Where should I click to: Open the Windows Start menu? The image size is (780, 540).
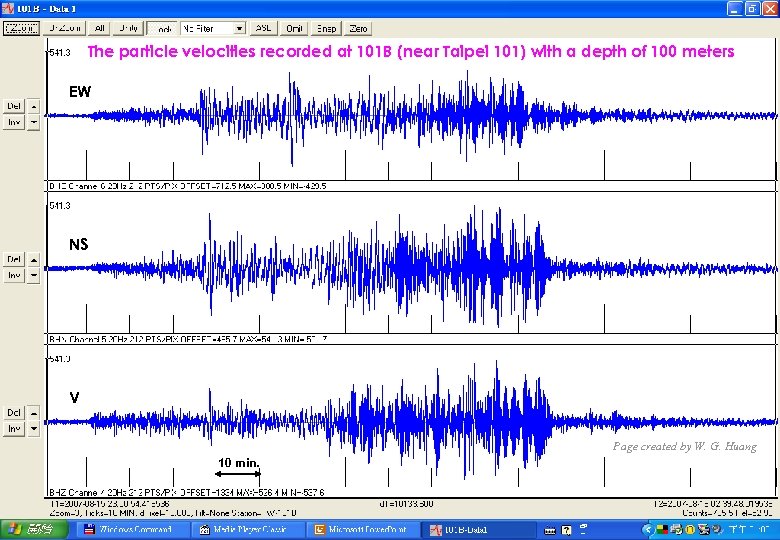(33, 530)
